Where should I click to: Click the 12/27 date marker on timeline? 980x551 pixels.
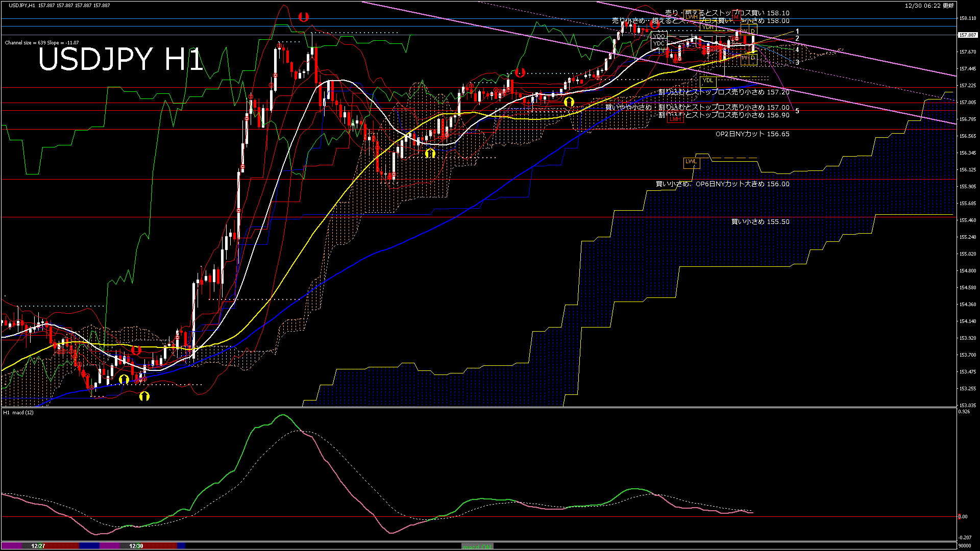point(38,546)
